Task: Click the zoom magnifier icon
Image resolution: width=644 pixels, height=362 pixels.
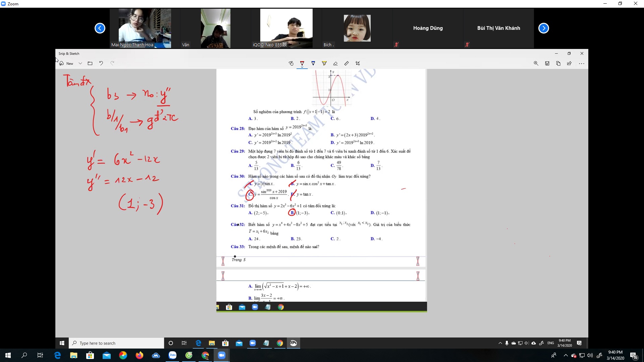Action: click(x=536, y=63)
